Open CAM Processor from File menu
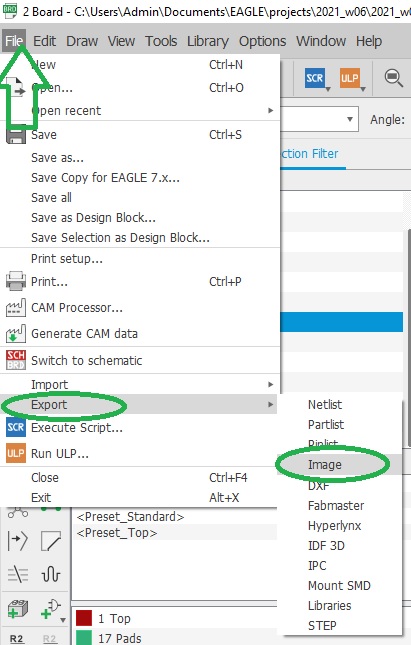Viewport: 411px width, 645px height. 77,308
